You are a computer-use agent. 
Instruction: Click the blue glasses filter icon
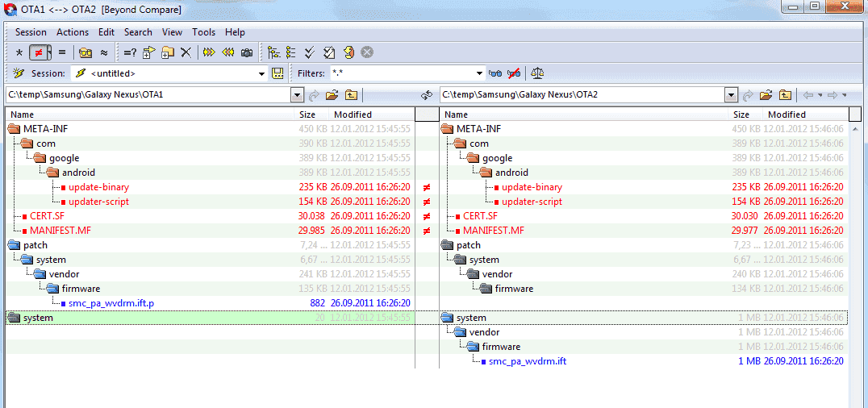pyautogui.click(x=495, y=73)
